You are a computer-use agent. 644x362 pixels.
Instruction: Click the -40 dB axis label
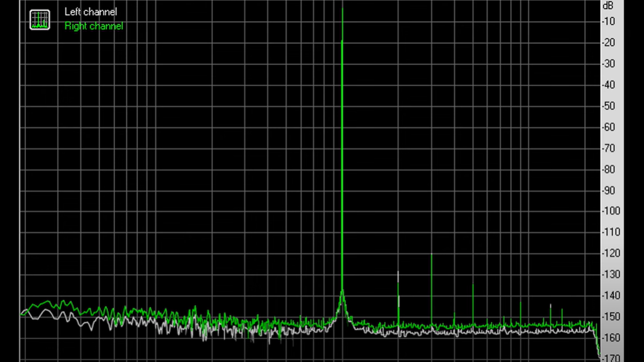point(609,85)
